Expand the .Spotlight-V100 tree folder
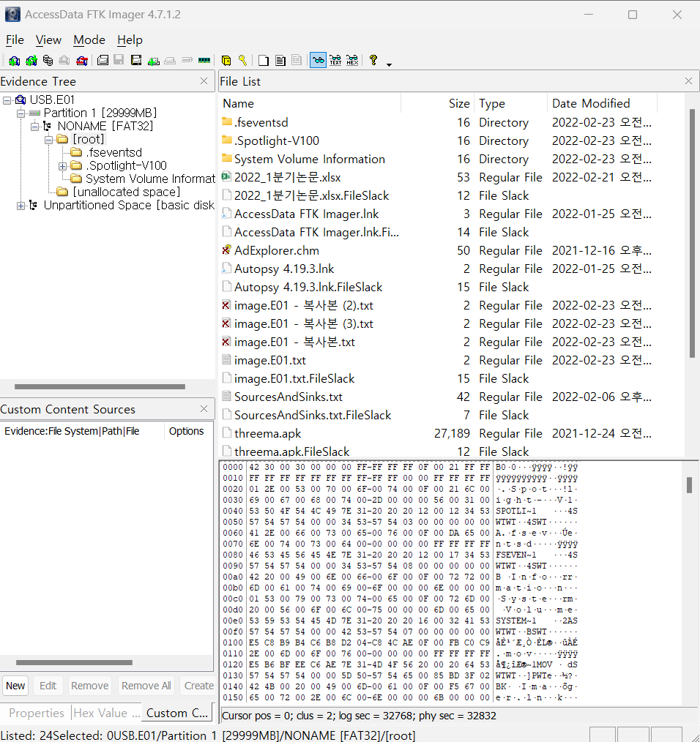Viewport: 700px width, 742px height. 62,166
